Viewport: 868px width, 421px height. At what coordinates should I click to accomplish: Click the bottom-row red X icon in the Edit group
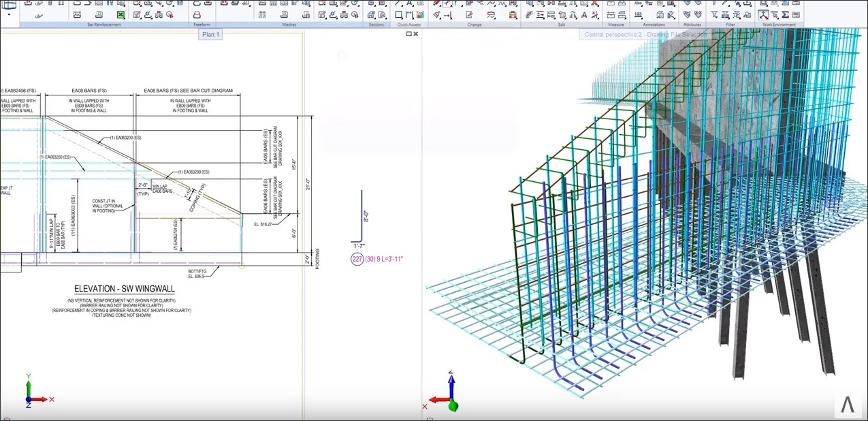[x=594, y=14]
